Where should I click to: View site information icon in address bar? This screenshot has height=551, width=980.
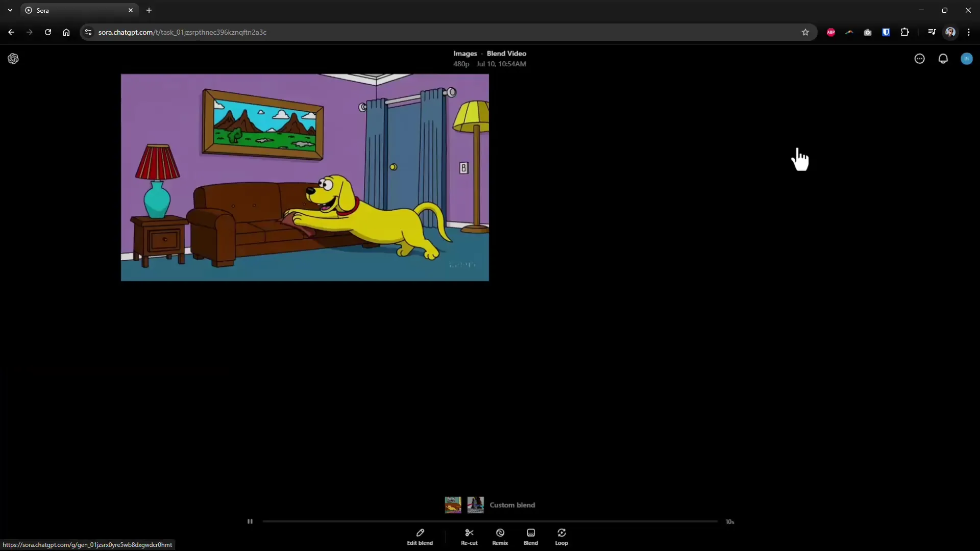point(88,32)
